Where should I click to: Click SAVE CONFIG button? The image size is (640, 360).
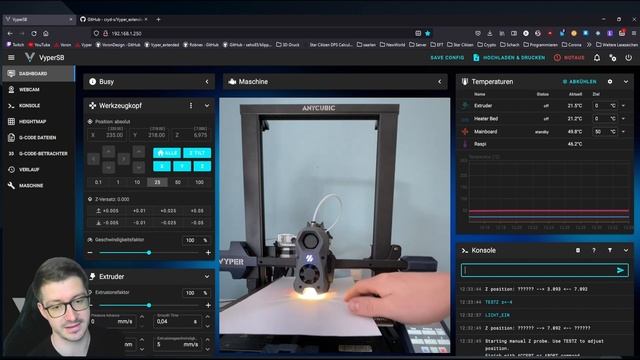[x=447, y=58]
